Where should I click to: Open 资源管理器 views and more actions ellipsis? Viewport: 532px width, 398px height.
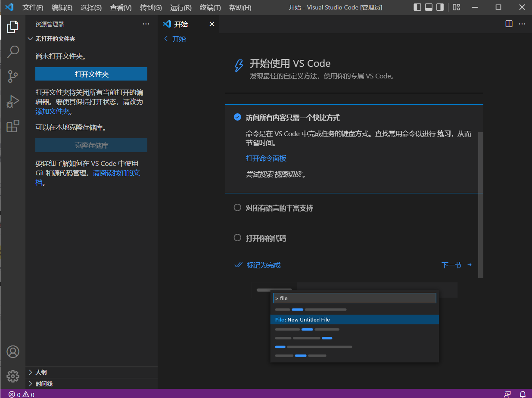tap(146, 24)
